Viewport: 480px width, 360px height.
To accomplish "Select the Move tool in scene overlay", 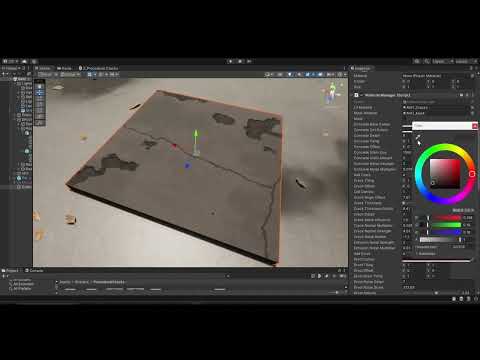I will click(x=40, y=93).
